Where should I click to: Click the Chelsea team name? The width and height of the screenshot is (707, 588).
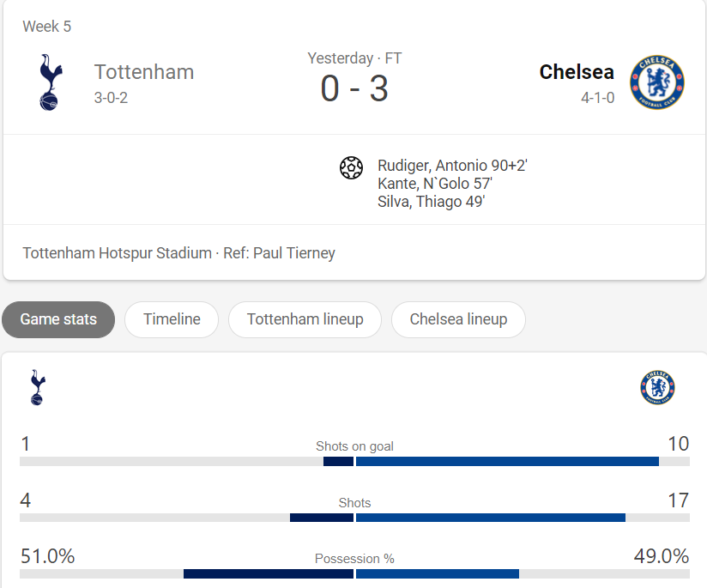(x=577, y=72)
